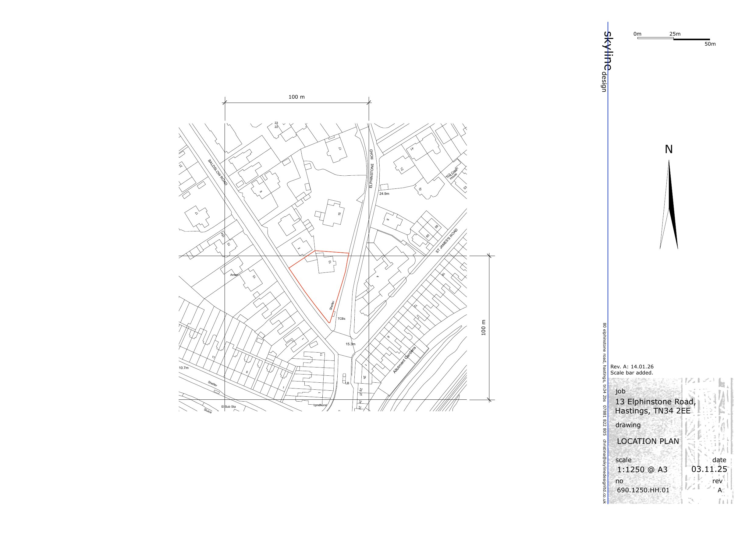Select the BALDSLOW ROAD street label
This screenshot has height=534, width=756.
click(218, 172)
